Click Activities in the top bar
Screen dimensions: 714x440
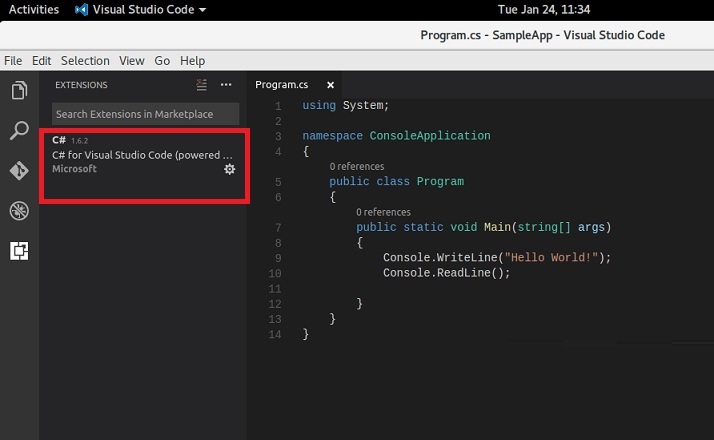(32, 10)
